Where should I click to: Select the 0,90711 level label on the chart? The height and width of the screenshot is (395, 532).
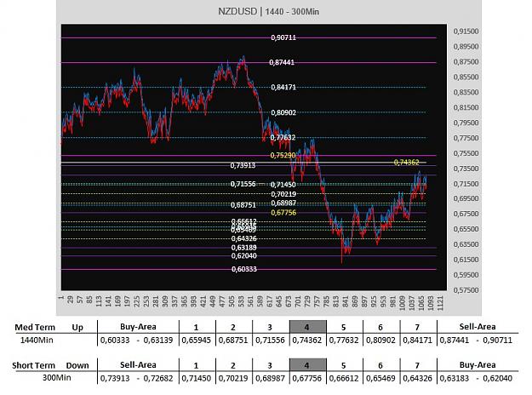pos(283,37)
